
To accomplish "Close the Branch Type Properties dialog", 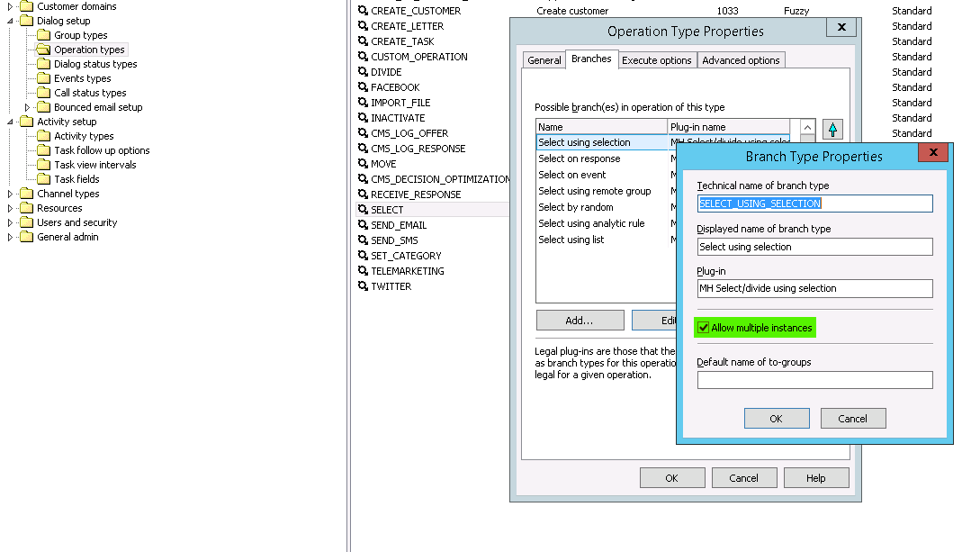I will (x=933, y=153).
